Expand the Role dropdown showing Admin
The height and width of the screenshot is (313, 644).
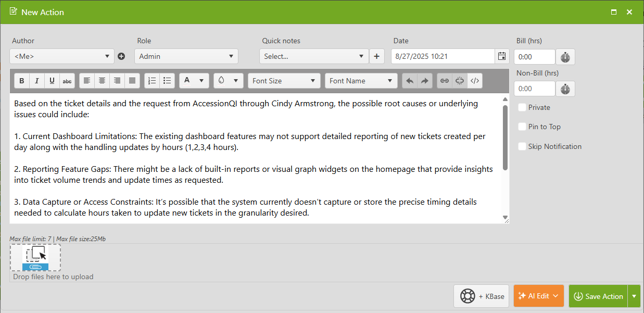pyautogui.click(x=186, y=56)
